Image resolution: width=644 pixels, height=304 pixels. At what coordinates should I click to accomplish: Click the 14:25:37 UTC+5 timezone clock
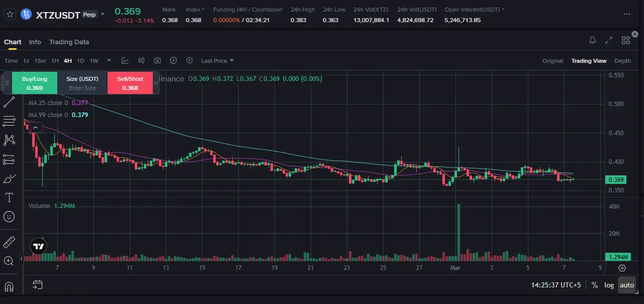[x=556, y=285]
